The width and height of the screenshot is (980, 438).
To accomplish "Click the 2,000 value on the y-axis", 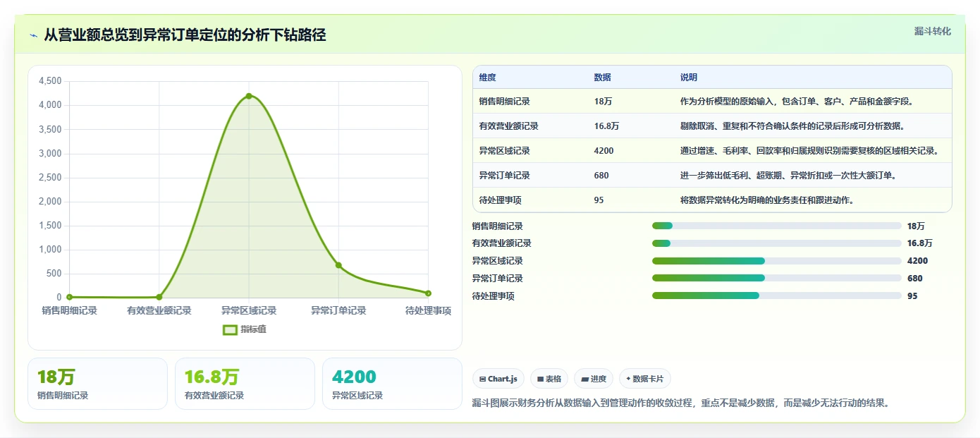I will coord(50,201).
